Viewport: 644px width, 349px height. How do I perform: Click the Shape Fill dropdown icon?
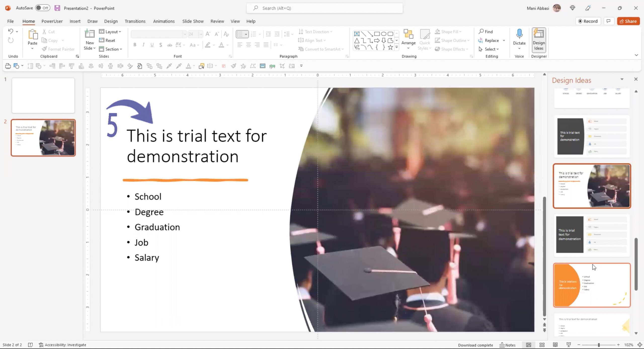(461, 31)
